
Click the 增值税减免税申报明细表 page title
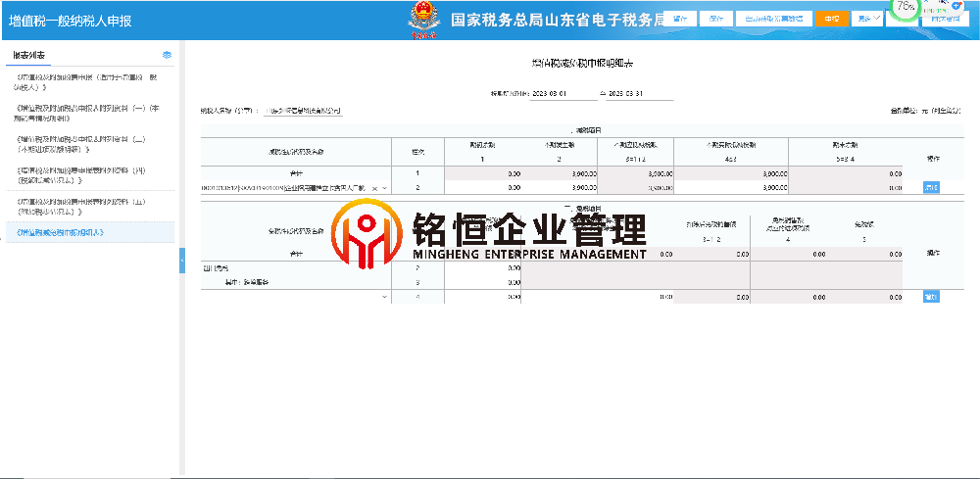582,64
